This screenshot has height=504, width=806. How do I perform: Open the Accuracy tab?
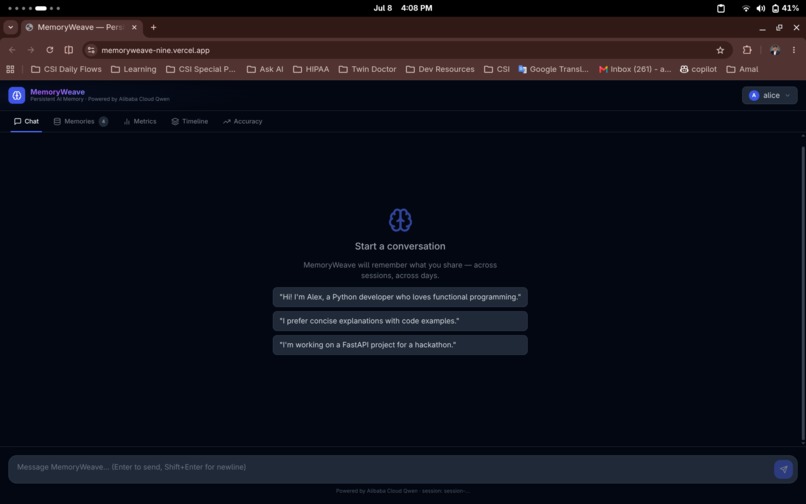[x=243, y=121]
